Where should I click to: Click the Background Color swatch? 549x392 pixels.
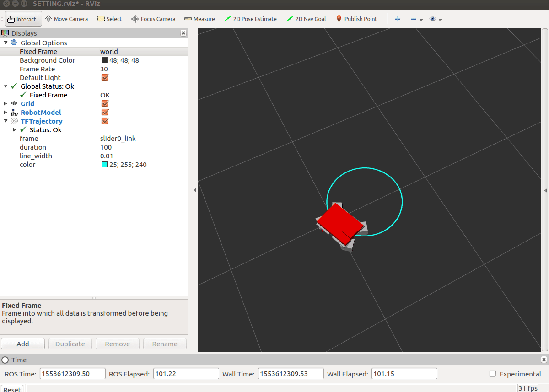[104, 60]
